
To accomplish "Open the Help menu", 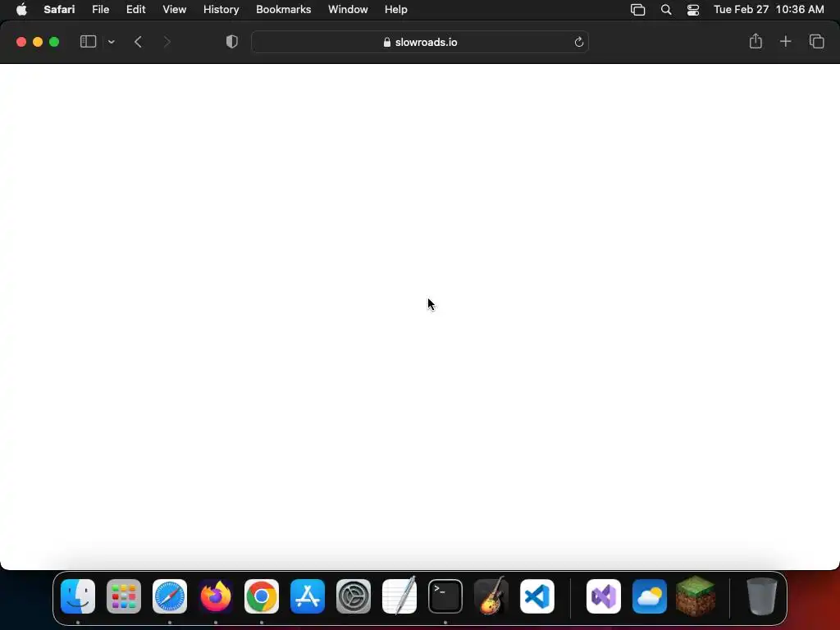I will [x=396, y=9].
